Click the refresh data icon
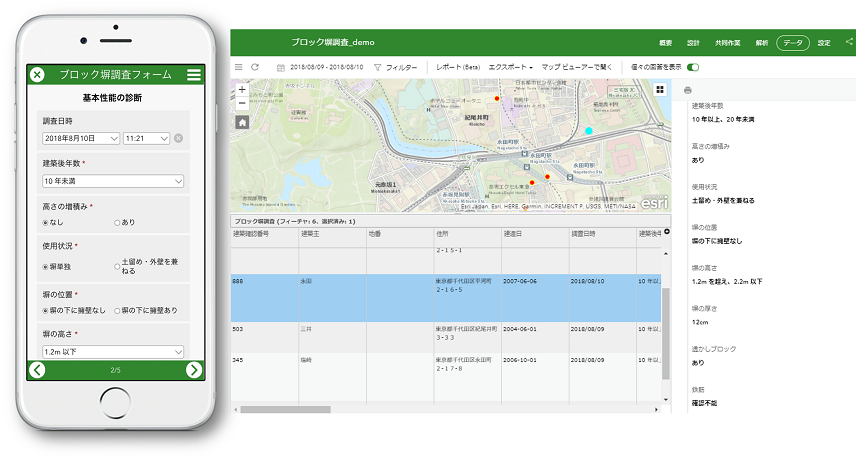 click(255, 67)
